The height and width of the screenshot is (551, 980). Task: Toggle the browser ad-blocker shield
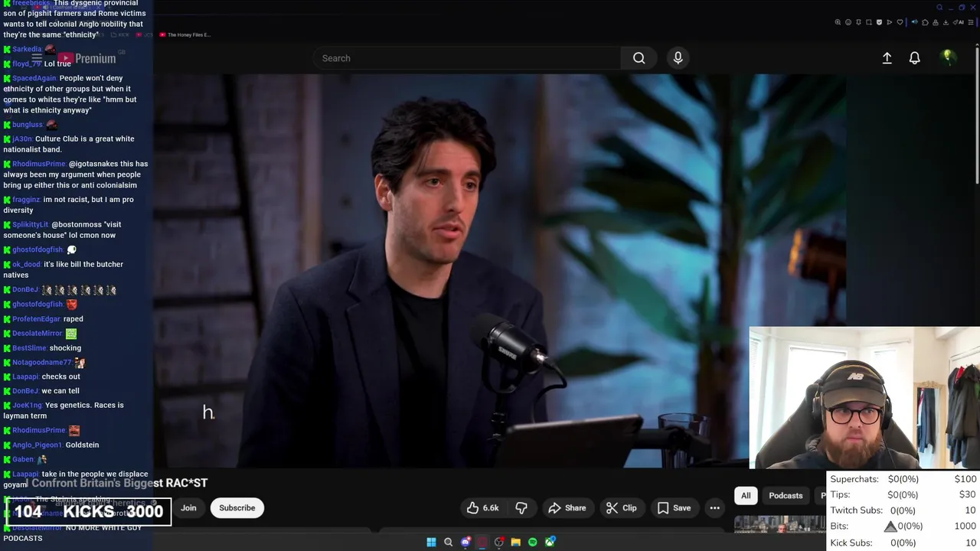pyautogui.click(x=879, y=22)
